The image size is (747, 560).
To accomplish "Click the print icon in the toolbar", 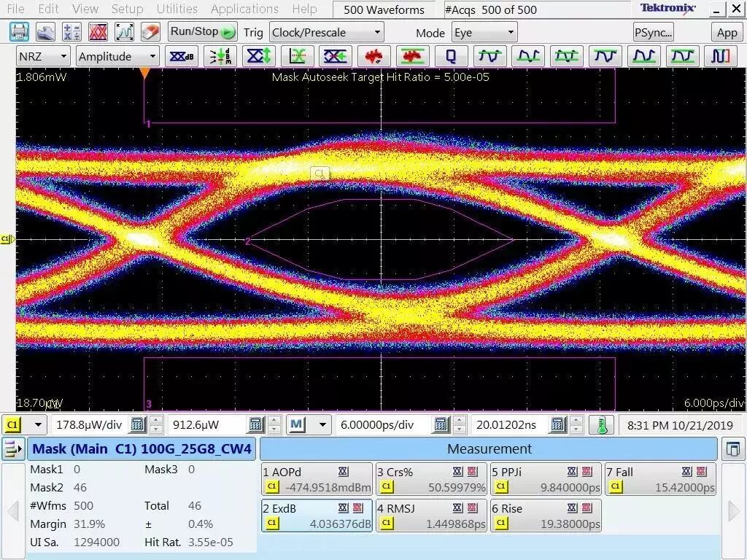I will point(19,32).
